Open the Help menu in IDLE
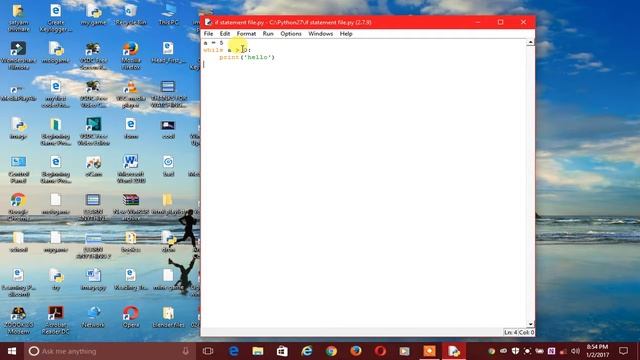640x360 pixels. (x=346, y=34)
